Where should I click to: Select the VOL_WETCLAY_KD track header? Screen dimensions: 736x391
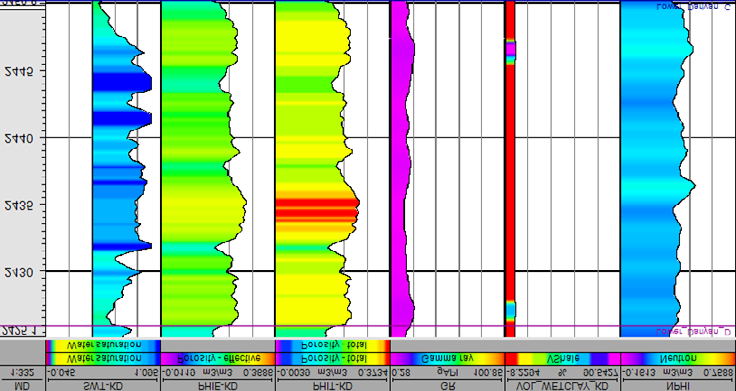pos(562,385)
